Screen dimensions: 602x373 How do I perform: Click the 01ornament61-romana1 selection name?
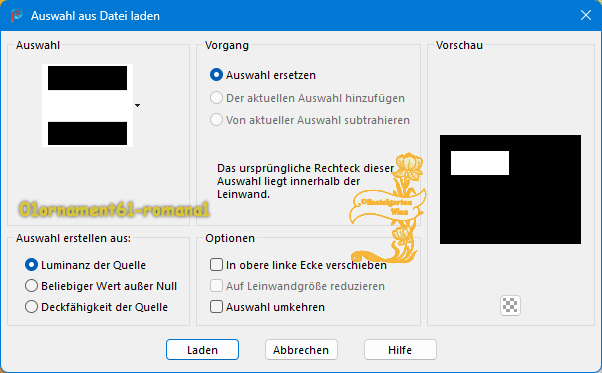click(114, 210)
